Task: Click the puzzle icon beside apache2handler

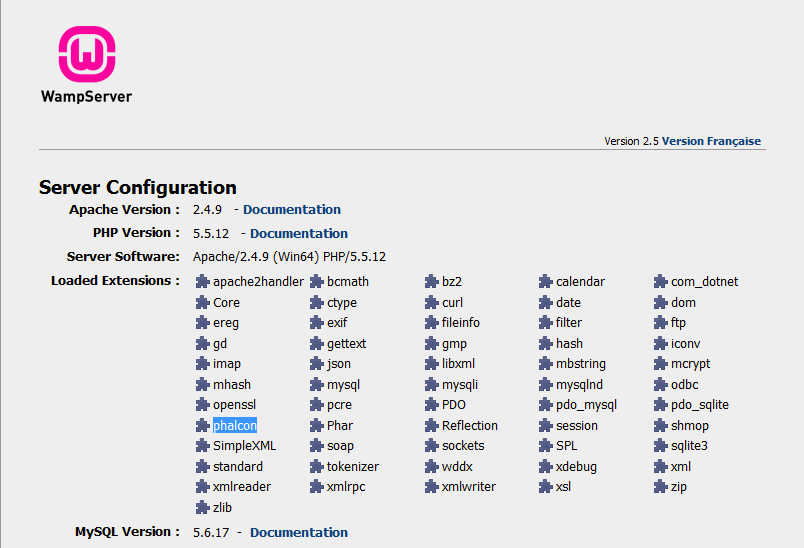Action: pos(203,282)
